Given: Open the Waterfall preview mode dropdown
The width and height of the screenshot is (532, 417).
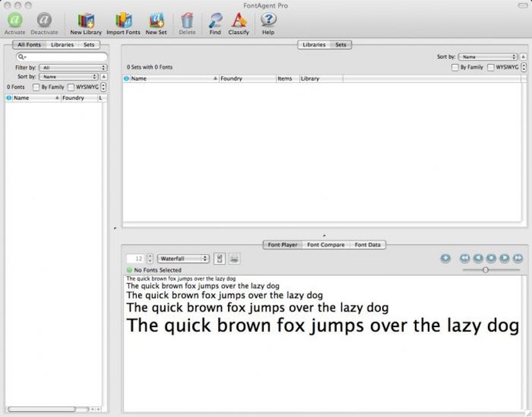Looking at the screenshot, I should tap(183, 259).
